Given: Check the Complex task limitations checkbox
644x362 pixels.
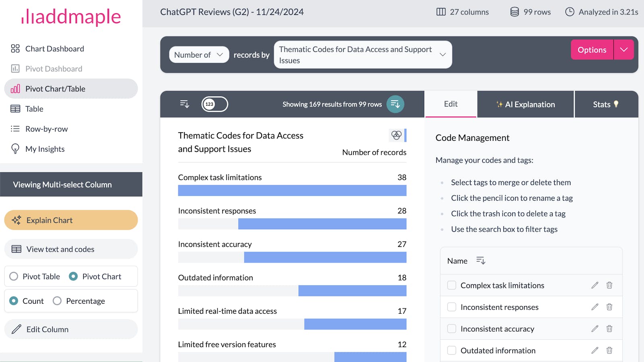Looking at the screenshot, I should (452, 285).
